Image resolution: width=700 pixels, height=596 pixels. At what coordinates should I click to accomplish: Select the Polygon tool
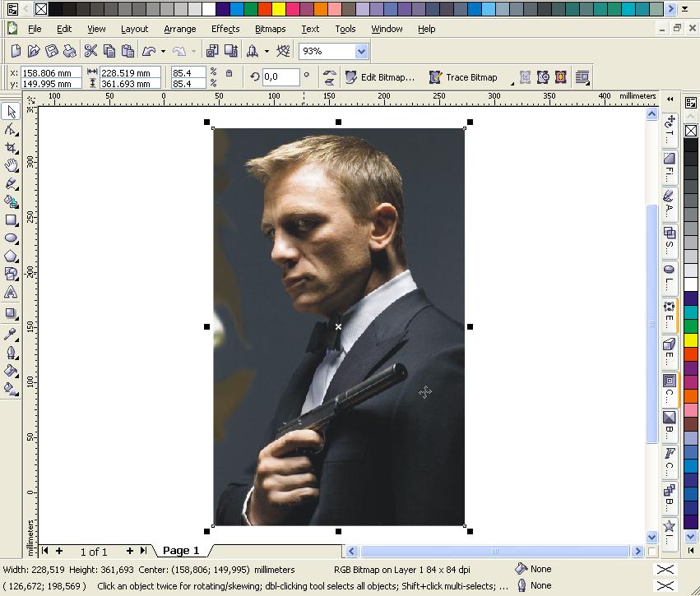[x=11, y=256]
